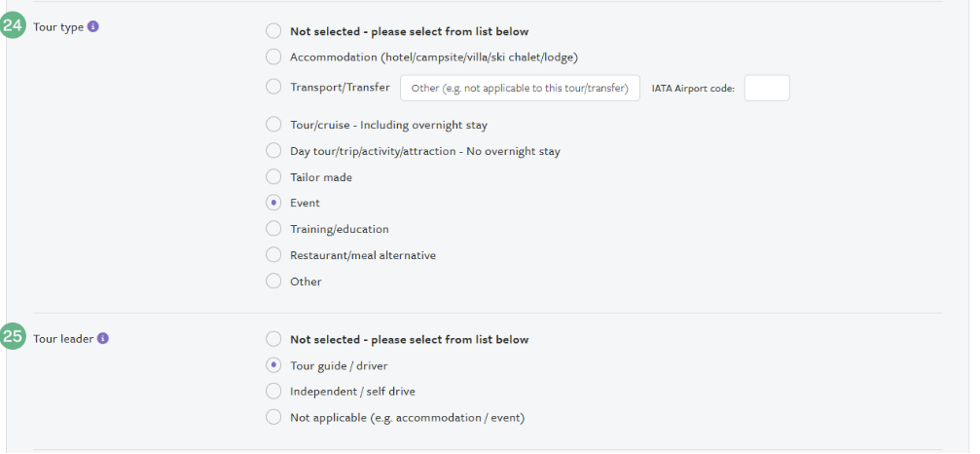Open the Tour type info icon
This screenshot has height=454, width=980.
[x=93, y=27]
